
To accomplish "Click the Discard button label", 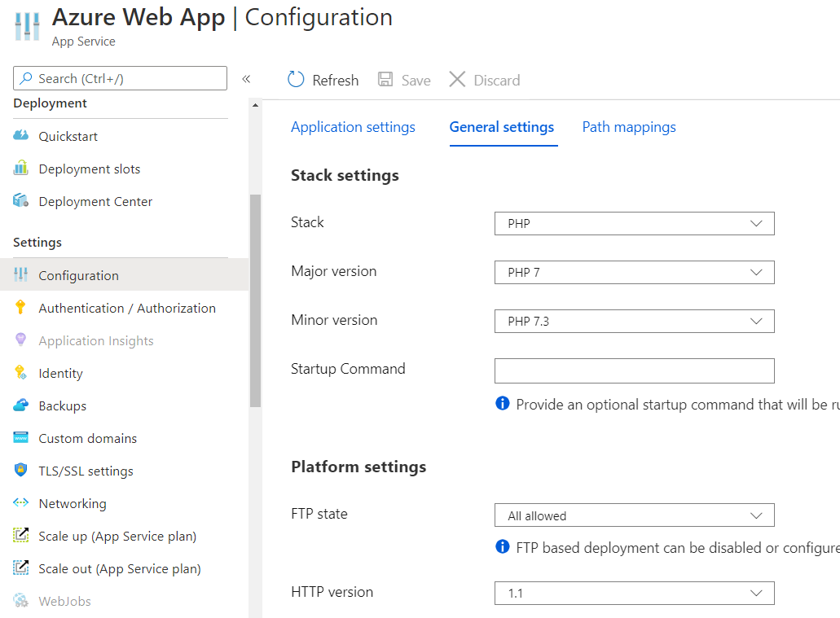I will (x=497, y=81).
